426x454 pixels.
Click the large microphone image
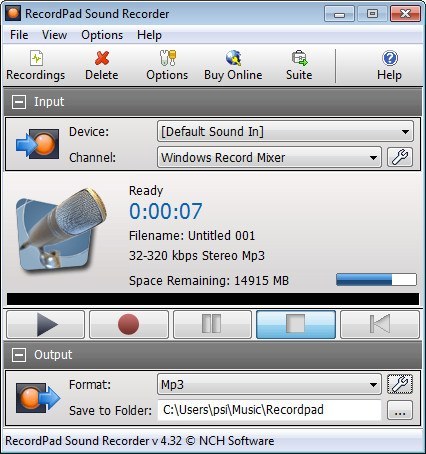tap(62, 231)
